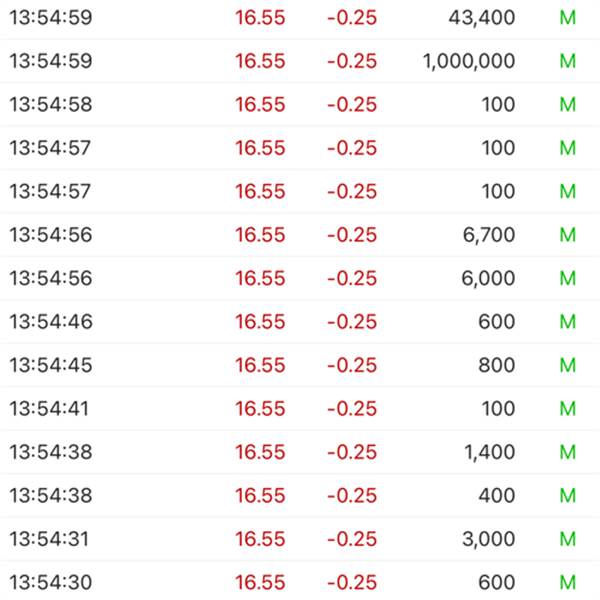Click the green M on the 13:54:46 row
Screen dimensions: 600x600
tap(567, 321)
